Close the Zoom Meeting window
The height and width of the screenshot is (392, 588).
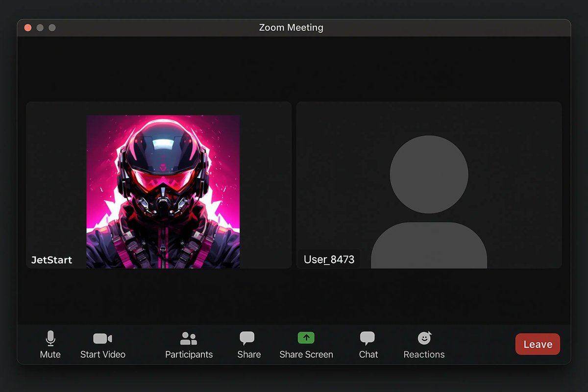point(28,28)
